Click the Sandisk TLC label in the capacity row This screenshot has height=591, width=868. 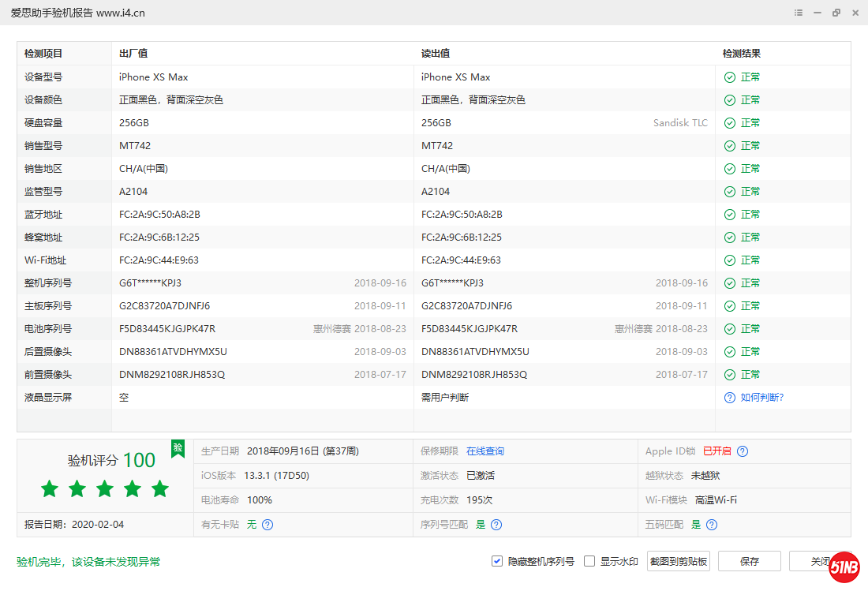click(680, 122)
